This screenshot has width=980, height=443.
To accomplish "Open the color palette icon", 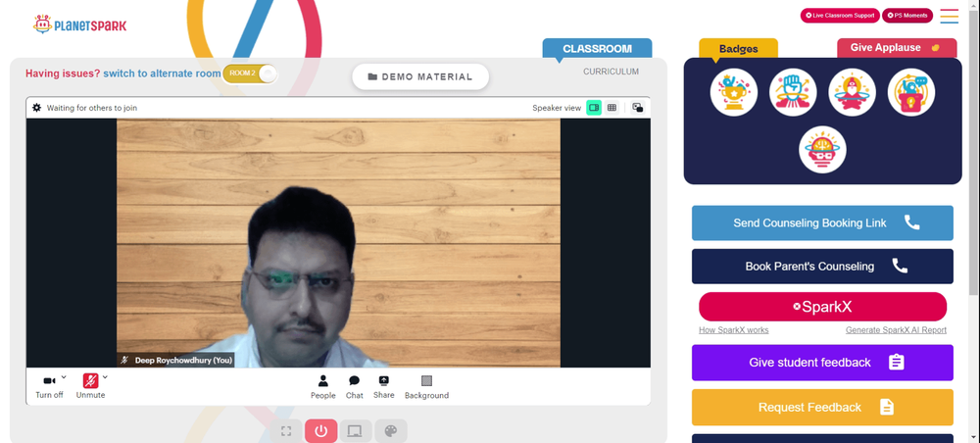I will [x=391, y=431].
